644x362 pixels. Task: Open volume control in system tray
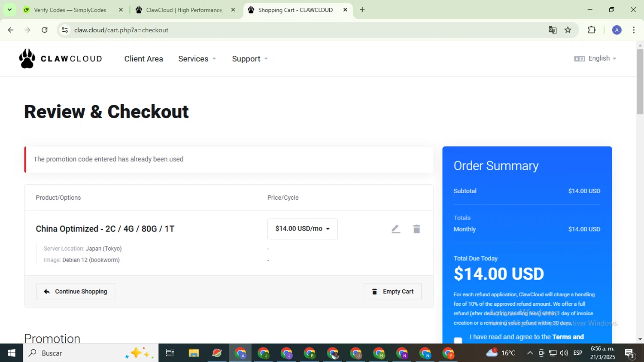coord(564,353)
